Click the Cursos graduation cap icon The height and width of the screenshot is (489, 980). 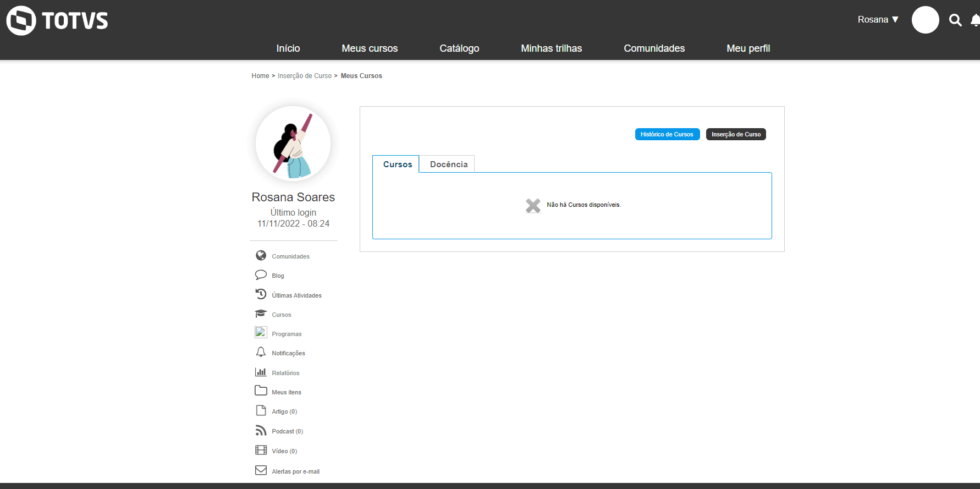(261, 314)
